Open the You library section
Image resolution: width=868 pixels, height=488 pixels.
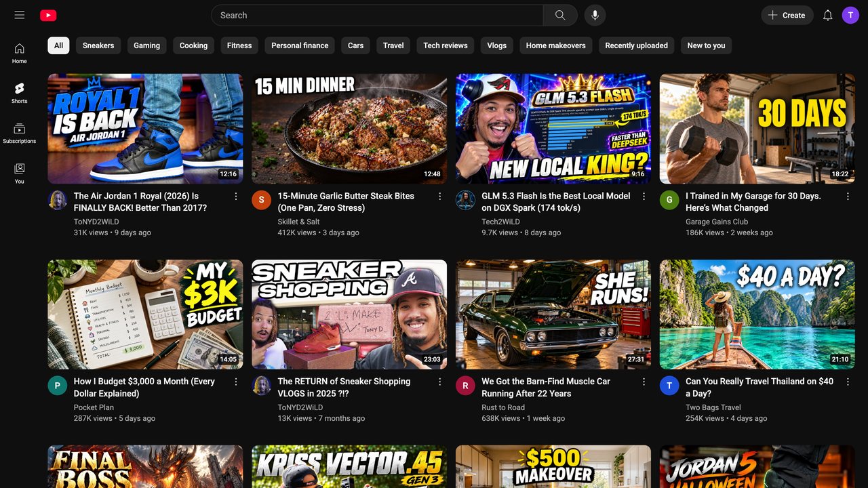pos(19,173)
